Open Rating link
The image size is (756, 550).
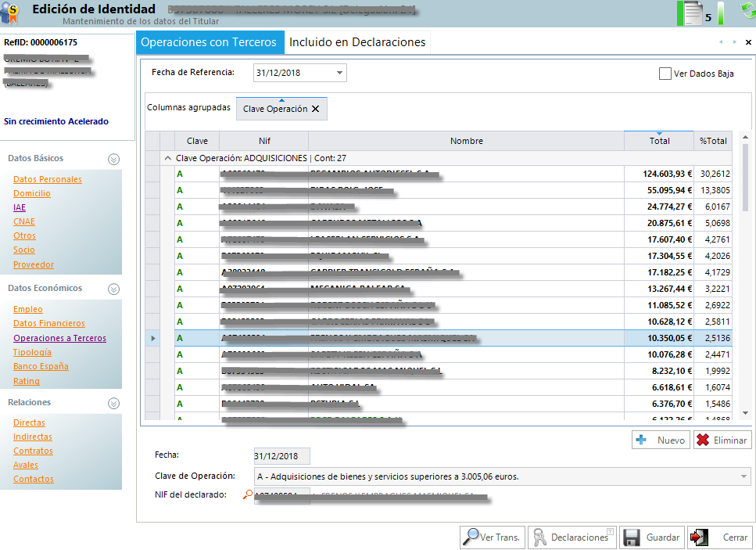[x=26, y=381]
